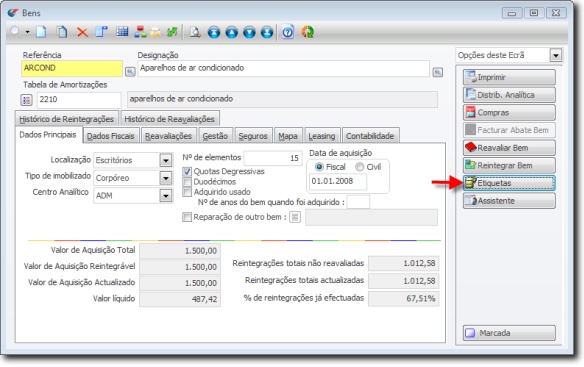Click the Compras button
Screen dimensions: 584x367
click(509, 113)
